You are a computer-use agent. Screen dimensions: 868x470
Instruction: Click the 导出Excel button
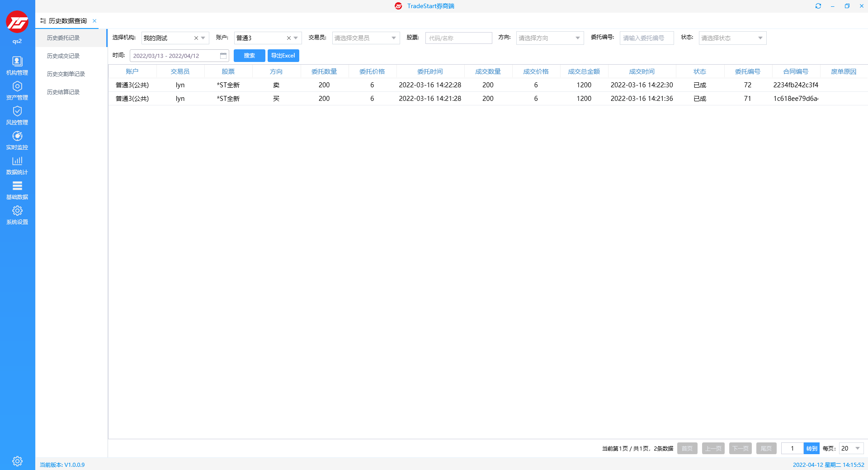click(283, 56)
